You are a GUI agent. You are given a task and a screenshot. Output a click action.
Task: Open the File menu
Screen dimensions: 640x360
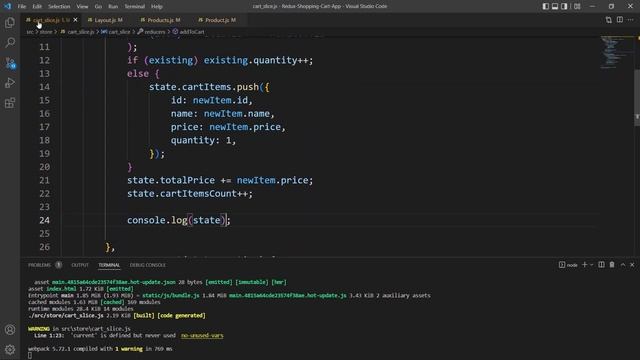(22, 7)
